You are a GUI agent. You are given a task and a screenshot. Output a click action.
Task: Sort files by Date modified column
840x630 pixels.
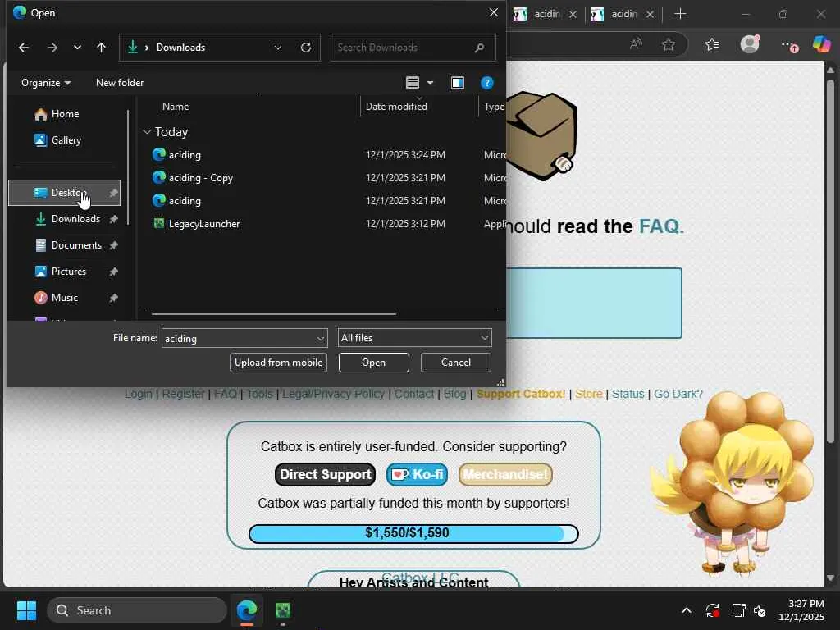[396, 107]
